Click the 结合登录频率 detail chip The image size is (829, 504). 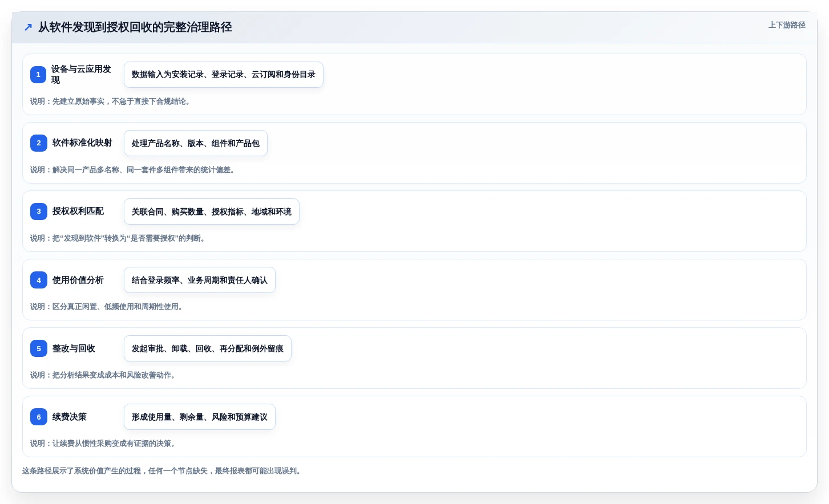(x=200, y=280)
